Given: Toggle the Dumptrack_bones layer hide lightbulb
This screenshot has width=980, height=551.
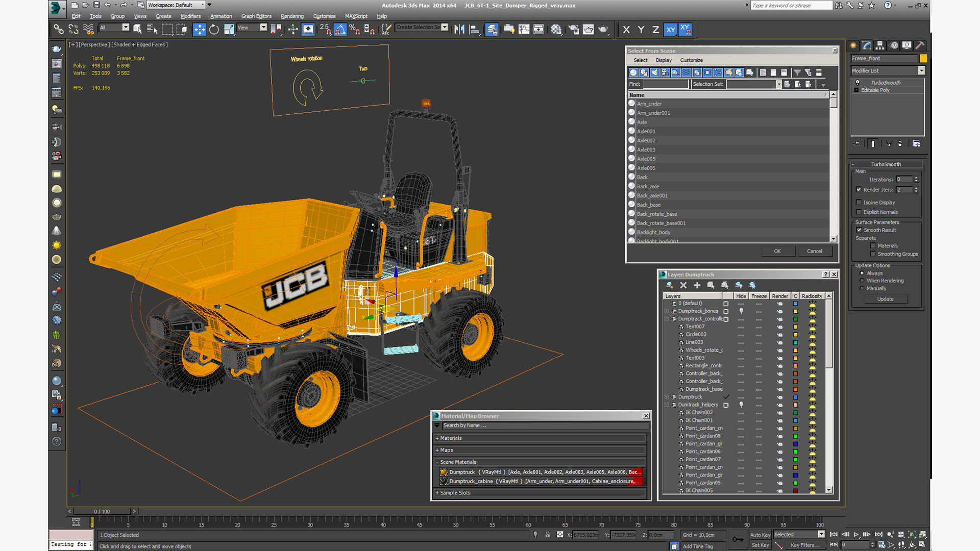Looking at the screenshot, I should (741, 311).
